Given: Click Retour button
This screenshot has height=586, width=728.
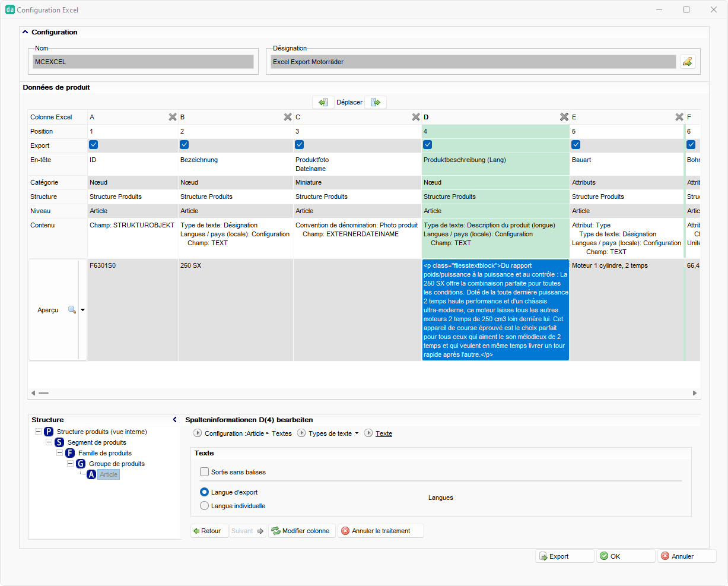Looking at the screenshot, I should pyautogui.click(x=209, y=531).
